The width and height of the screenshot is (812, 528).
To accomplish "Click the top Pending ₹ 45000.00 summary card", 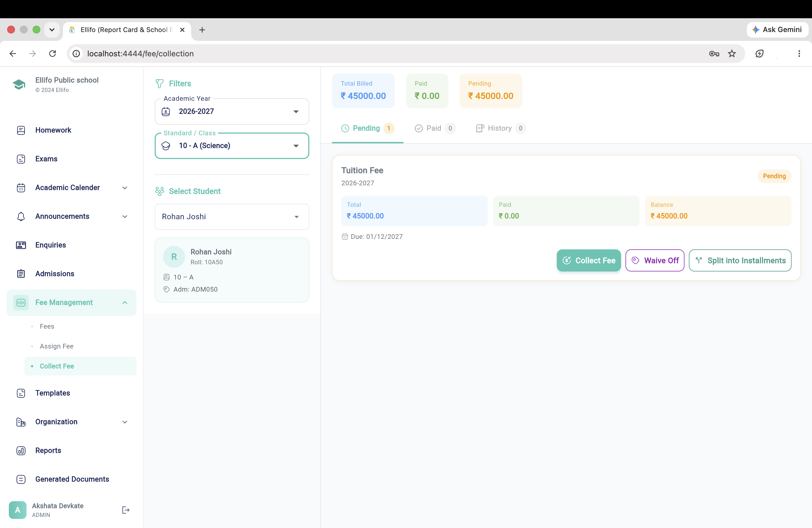I will click(x=491, y=91).
